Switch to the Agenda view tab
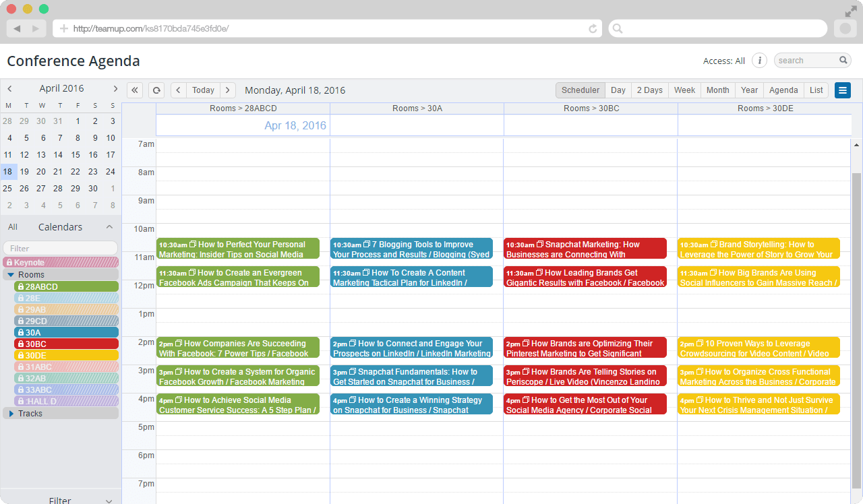This screenshot has width=863, height=504. 783,90
